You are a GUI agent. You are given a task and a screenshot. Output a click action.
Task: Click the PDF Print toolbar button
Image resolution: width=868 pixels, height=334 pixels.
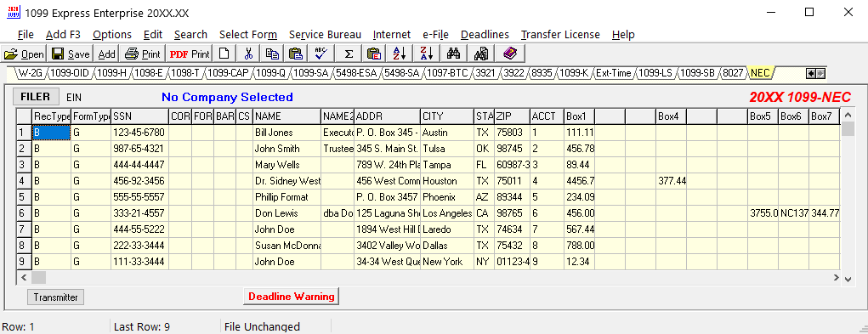[x=190, y=54]
